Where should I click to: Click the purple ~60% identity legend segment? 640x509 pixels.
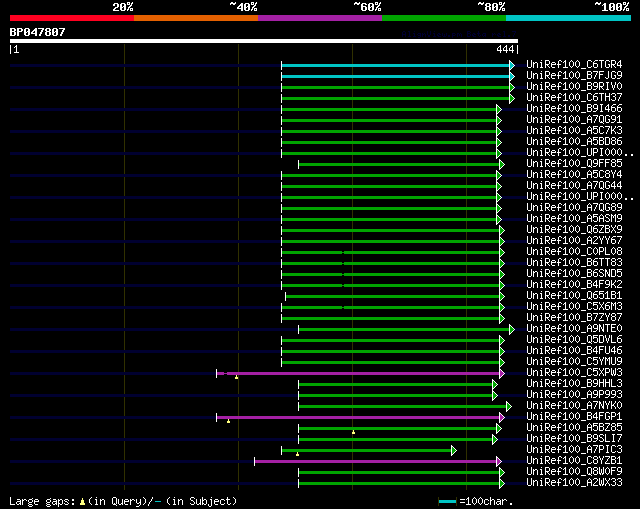click(320, 18)
